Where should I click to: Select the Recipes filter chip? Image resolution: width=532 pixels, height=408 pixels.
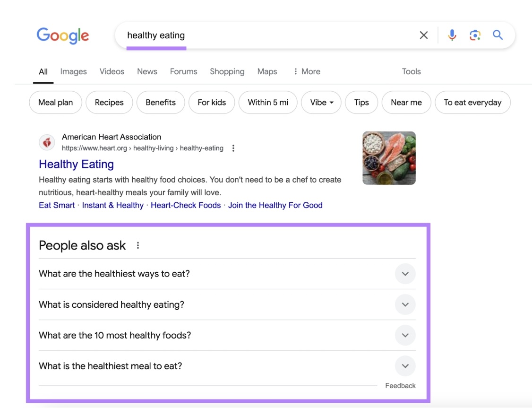click(109, 103)
